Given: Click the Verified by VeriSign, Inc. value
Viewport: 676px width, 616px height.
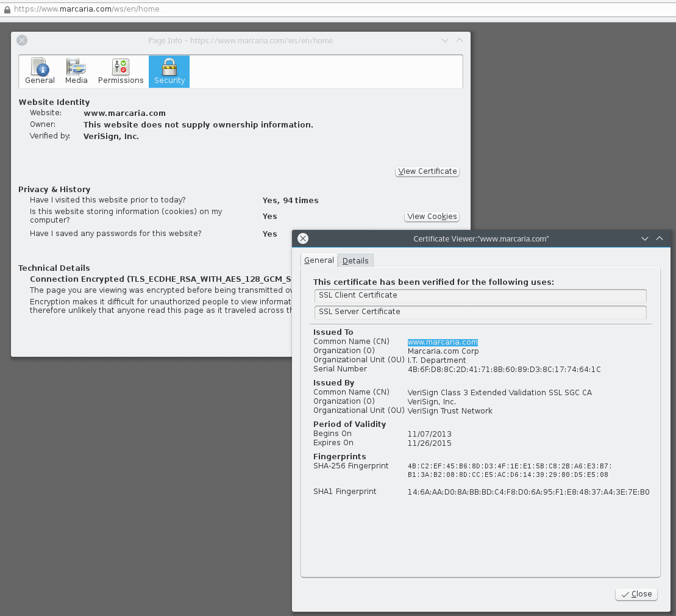Looking at the screenshot, I should point(111,137).
